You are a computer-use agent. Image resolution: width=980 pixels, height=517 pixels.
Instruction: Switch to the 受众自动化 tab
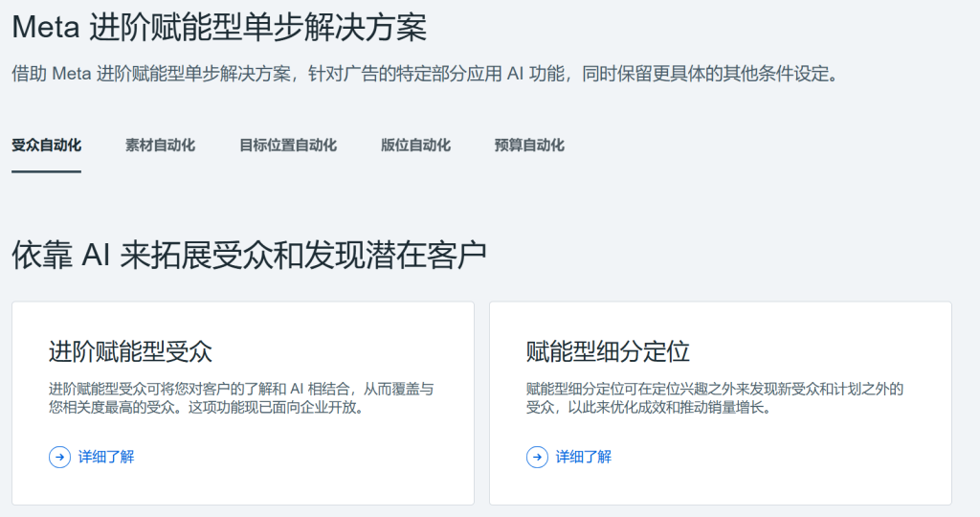tap(46, 146)
